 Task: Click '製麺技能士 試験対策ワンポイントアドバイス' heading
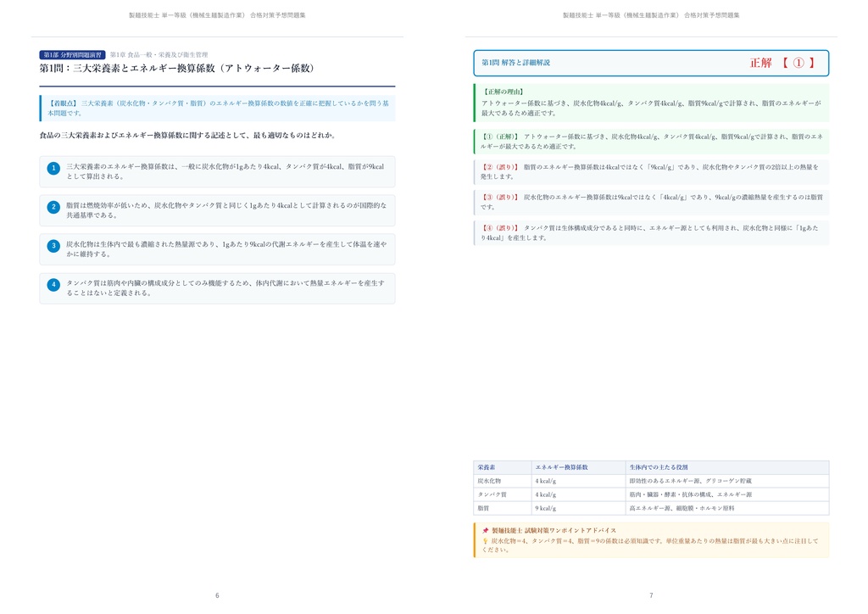[554, 530]
